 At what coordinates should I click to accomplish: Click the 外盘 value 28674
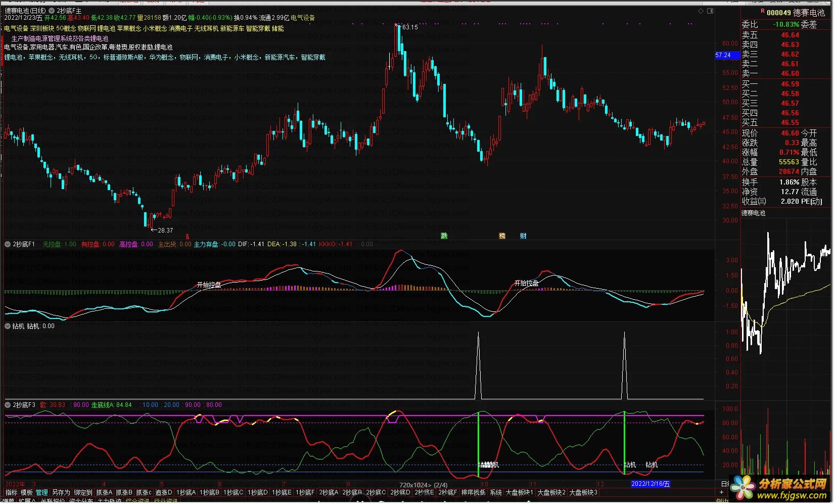point(789,172)
